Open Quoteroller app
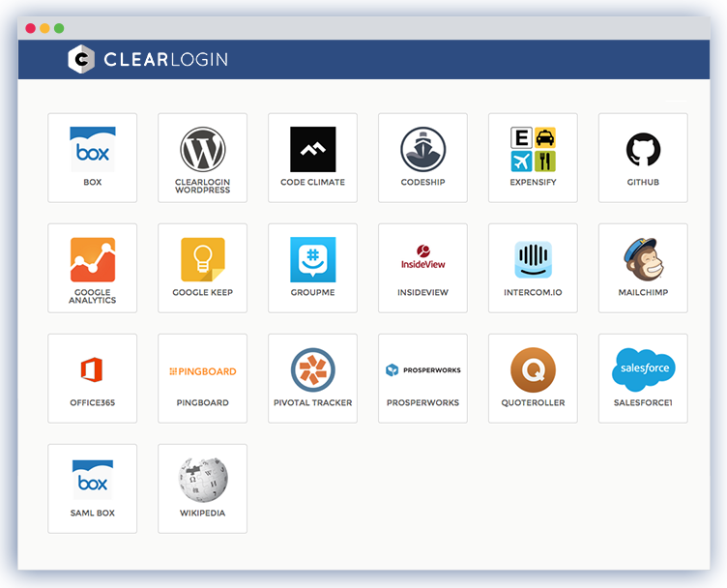This screenshot has height=588, width=727. (533, 369)
